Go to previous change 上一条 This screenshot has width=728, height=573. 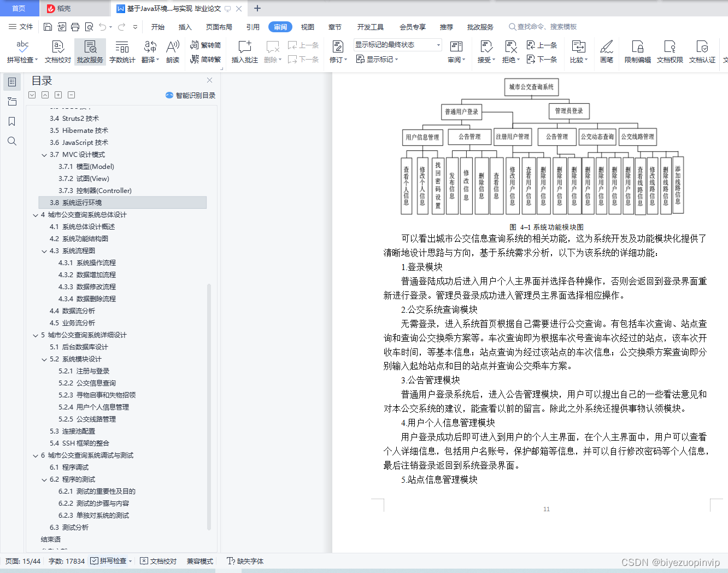(x=542, y=45)
